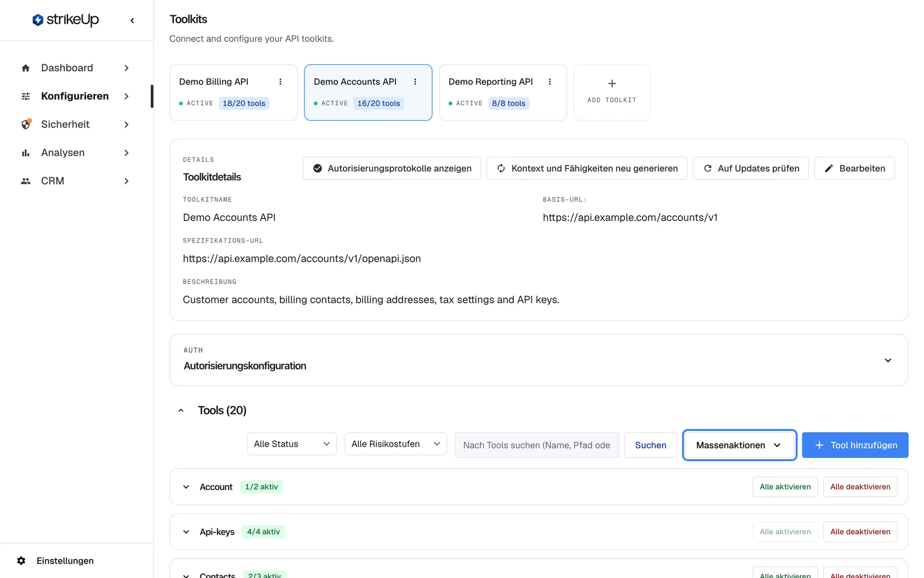Click the plus icon to add toolkit
Screen dimensions: 924x578
(612, 84)
